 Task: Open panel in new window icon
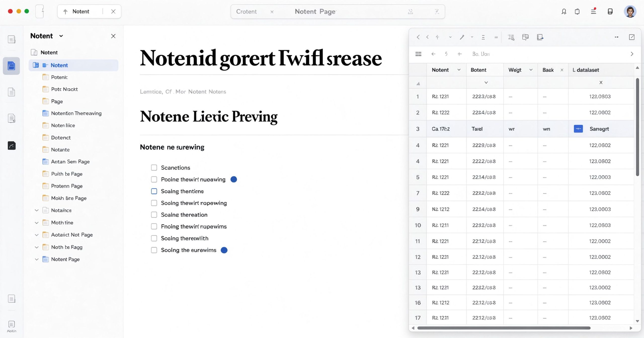click(632, 37)
